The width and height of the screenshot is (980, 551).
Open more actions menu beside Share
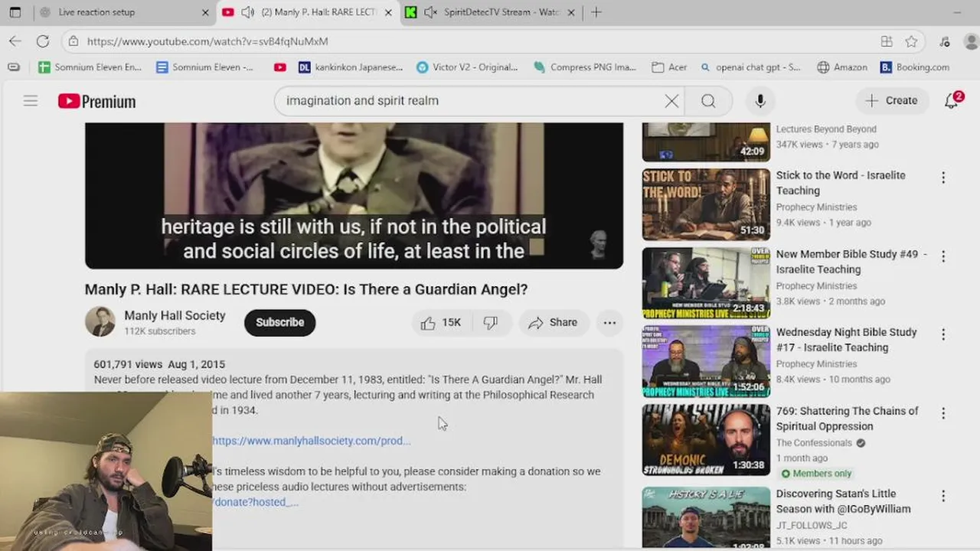click(609, 322)
